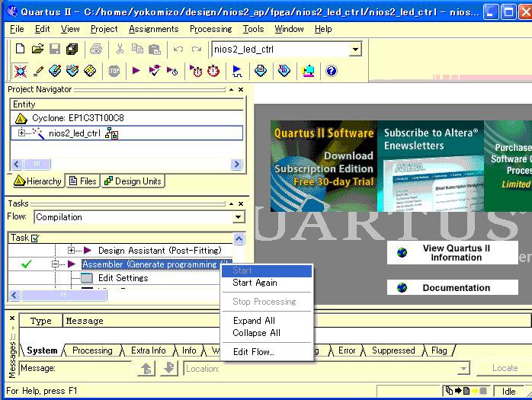532x400 pixels.
Task: Select the Error messages tab
Action: pyautogui.click(x=347, y=350)
